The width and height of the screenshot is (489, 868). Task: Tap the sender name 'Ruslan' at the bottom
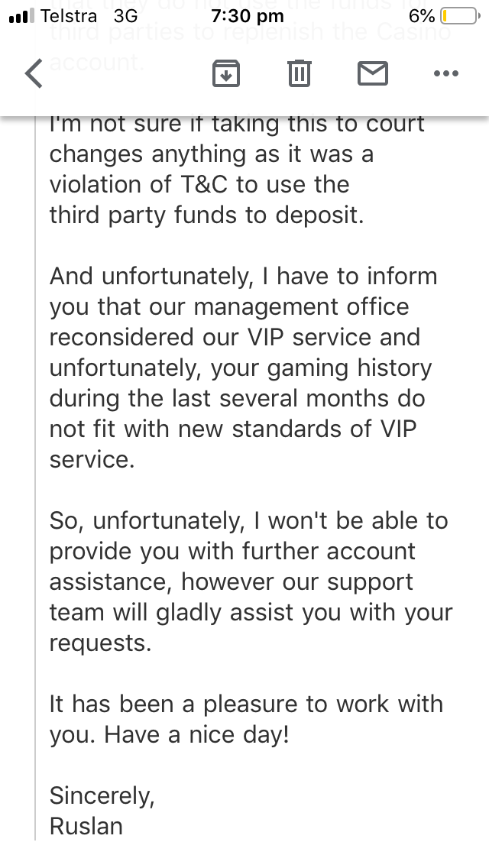point(86,827)
